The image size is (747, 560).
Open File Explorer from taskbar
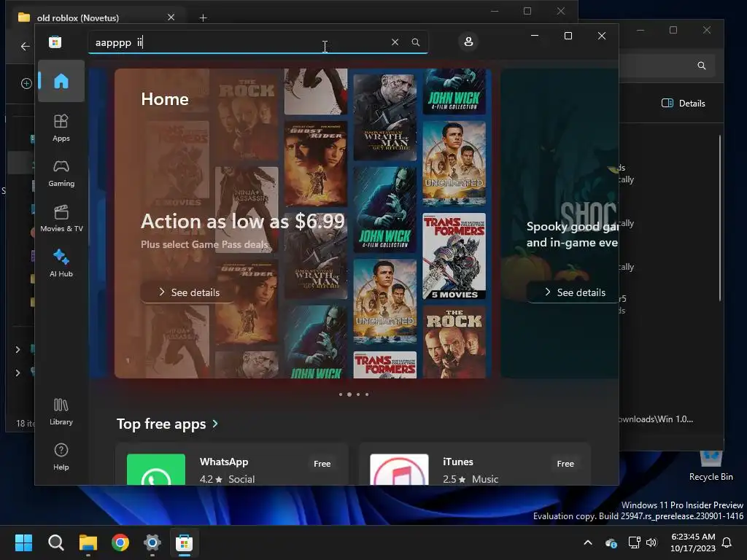pyautogui.click(x=88, y=542)
